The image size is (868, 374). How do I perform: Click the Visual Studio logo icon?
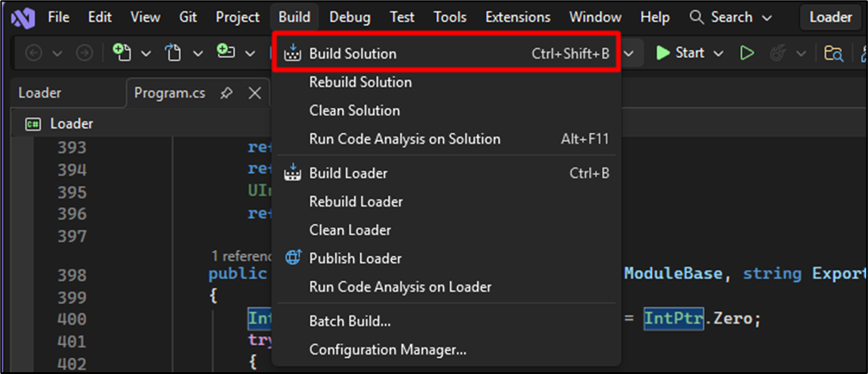(23, 19)
